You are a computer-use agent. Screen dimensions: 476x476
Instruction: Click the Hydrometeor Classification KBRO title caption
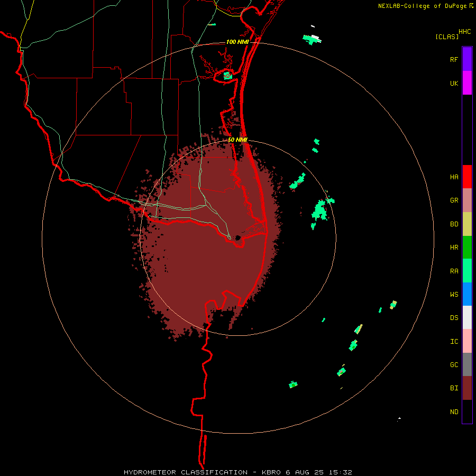(x=237, y=472)
